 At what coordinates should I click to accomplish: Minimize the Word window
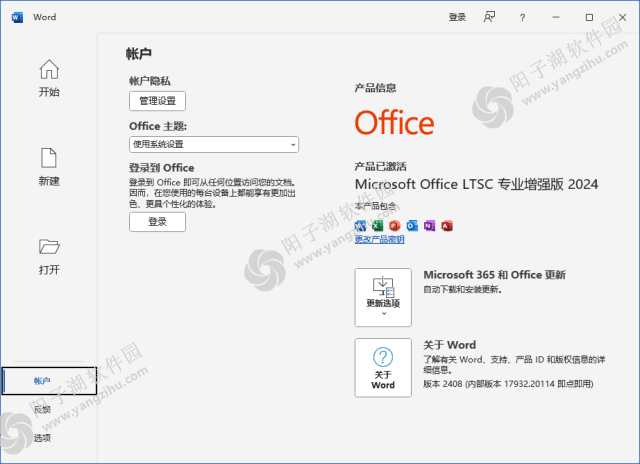click(x=556, y=17)
